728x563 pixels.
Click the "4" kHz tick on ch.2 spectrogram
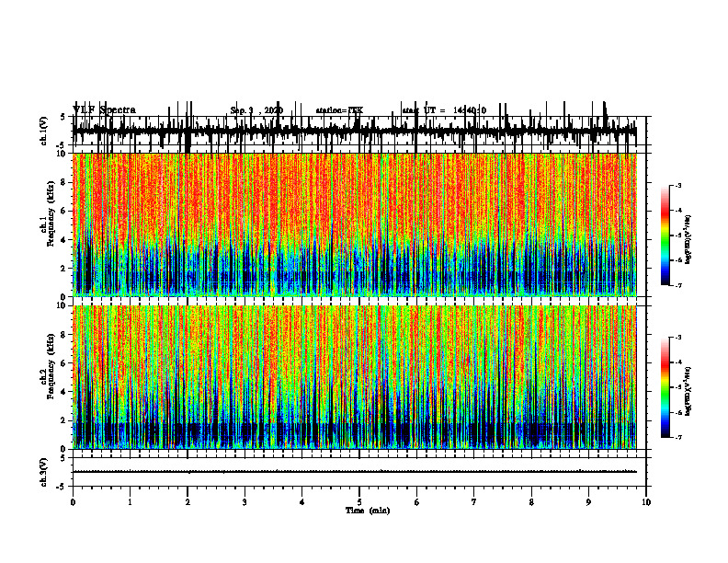(63, 392)
